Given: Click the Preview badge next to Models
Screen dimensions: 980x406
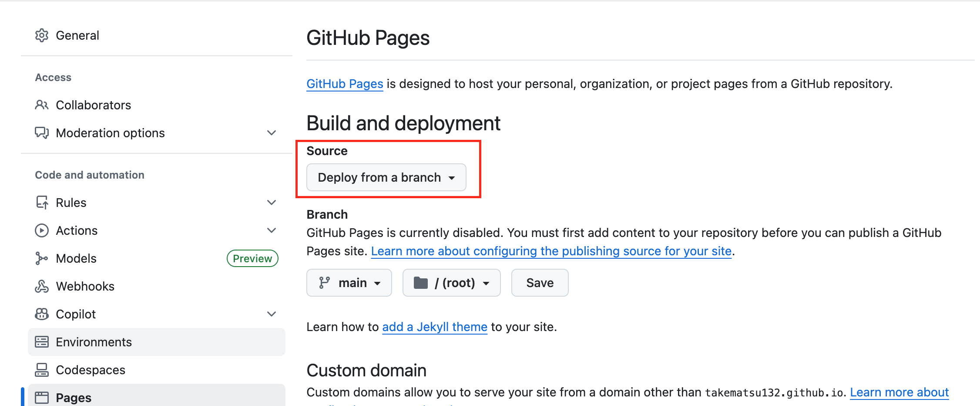Looking at the screenshot, I should click(252, 258).
